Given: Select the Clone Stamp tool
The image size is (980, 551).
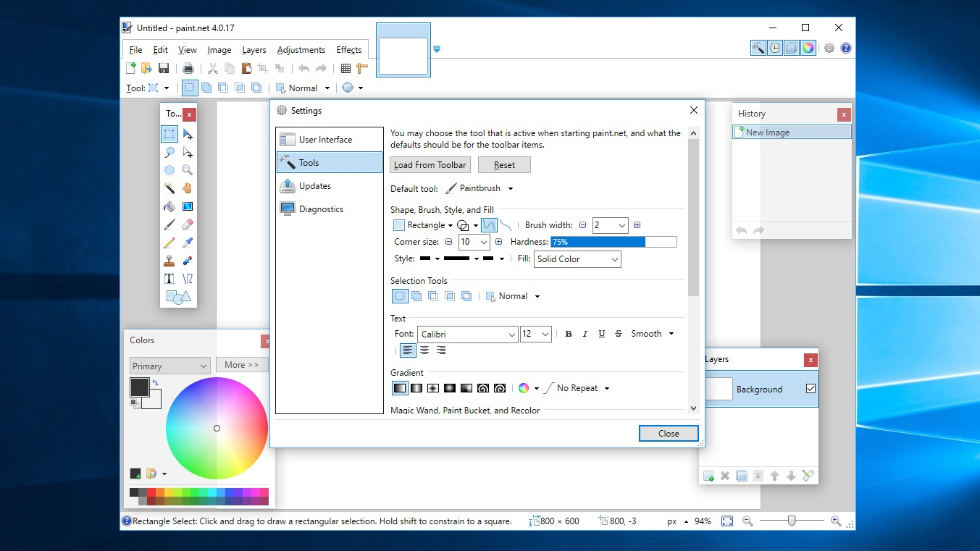Looking at the screenshot, I should [169, 261].
